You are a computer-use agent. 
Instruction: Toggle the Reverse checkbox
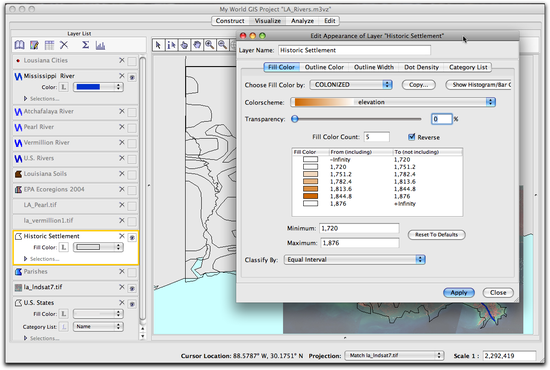[411, 137]
